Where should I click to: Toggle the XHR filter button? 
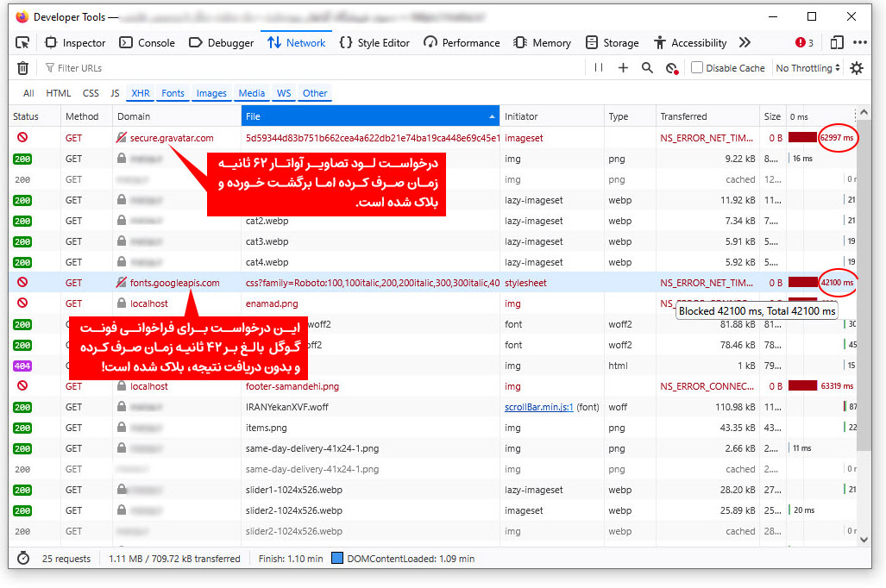pos(140,93)
